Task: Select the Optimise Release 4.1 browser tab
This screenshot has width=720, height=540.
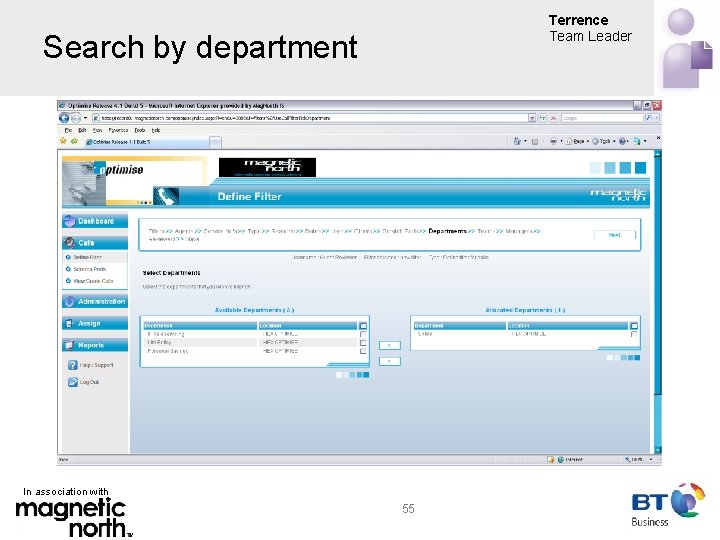Action: 146,142
